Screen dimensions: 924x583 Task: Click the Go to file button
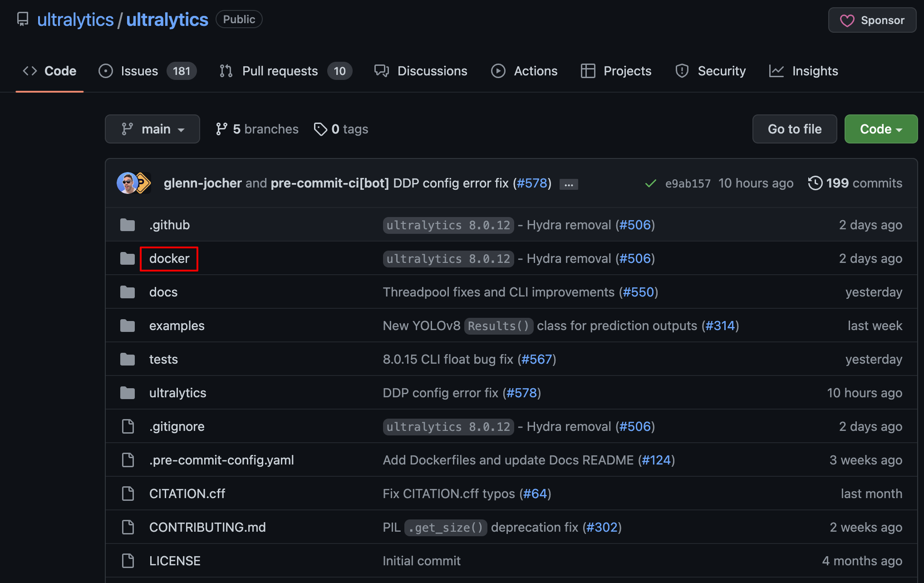[x=794, y=129]
